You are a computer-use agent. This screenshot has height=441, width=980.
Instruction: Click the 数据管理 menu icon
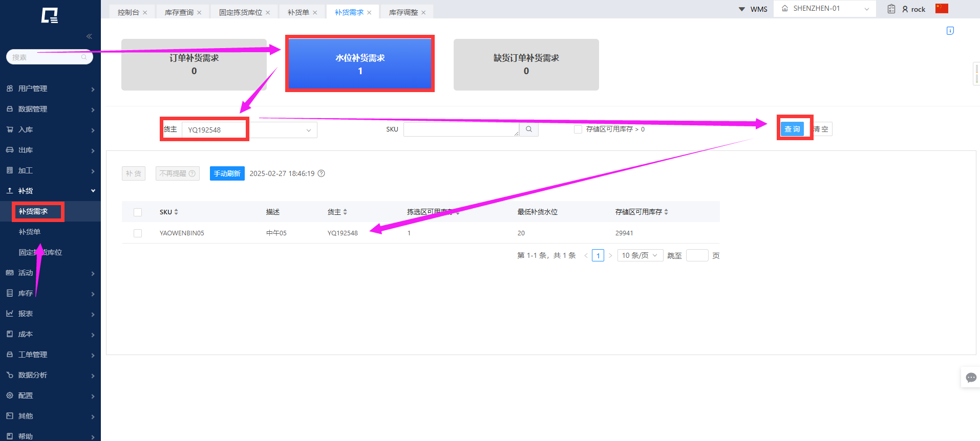(x=10, y=109)
